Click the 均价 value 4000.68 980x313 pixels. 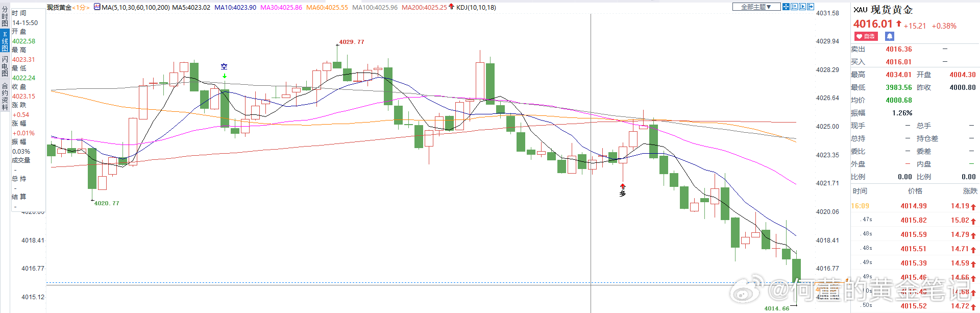[x=899, y=100]
